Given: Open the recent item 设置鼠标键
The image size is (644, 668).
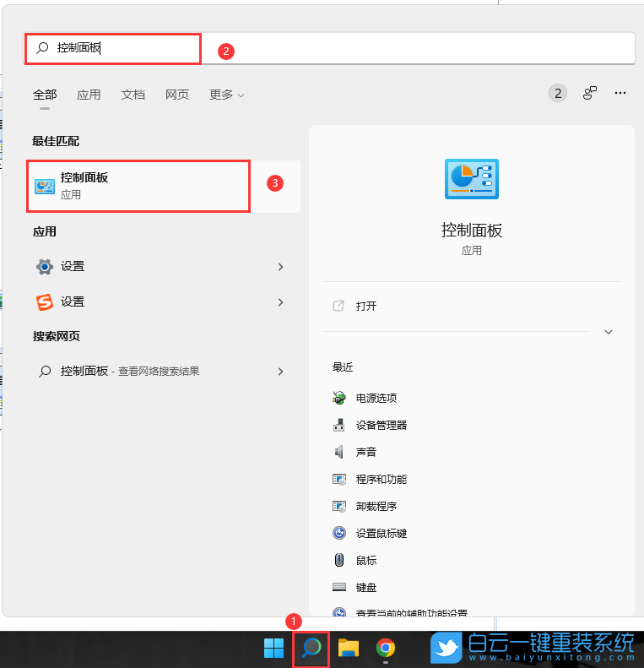Looking at the screenshot, I should pyautogui.click(x=382, y=534).
